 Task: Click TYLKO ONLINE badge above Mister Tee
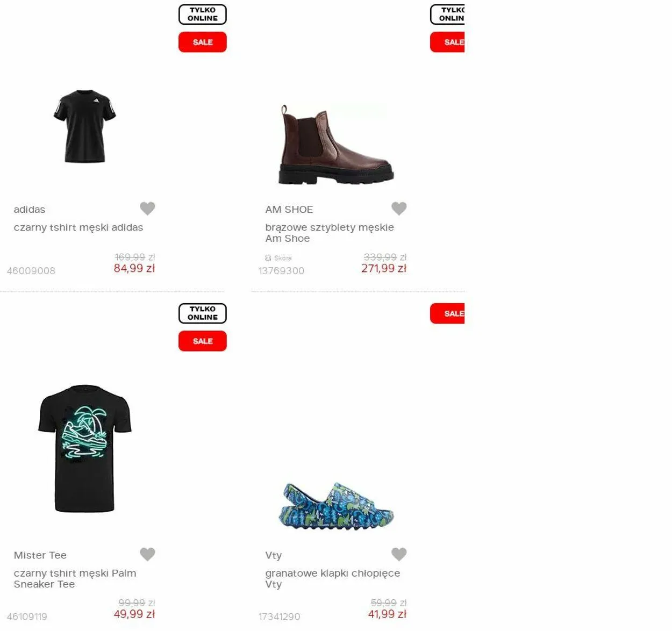click(203, 313)
